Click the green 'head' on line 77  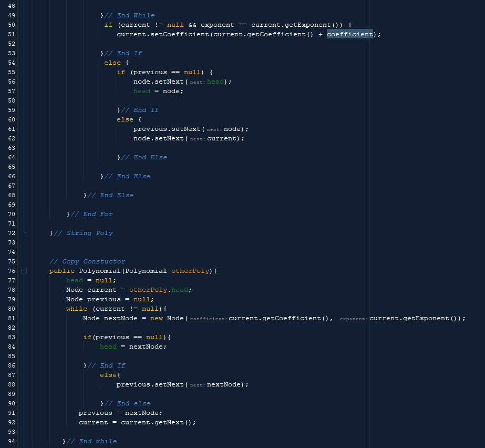point(75,280)
